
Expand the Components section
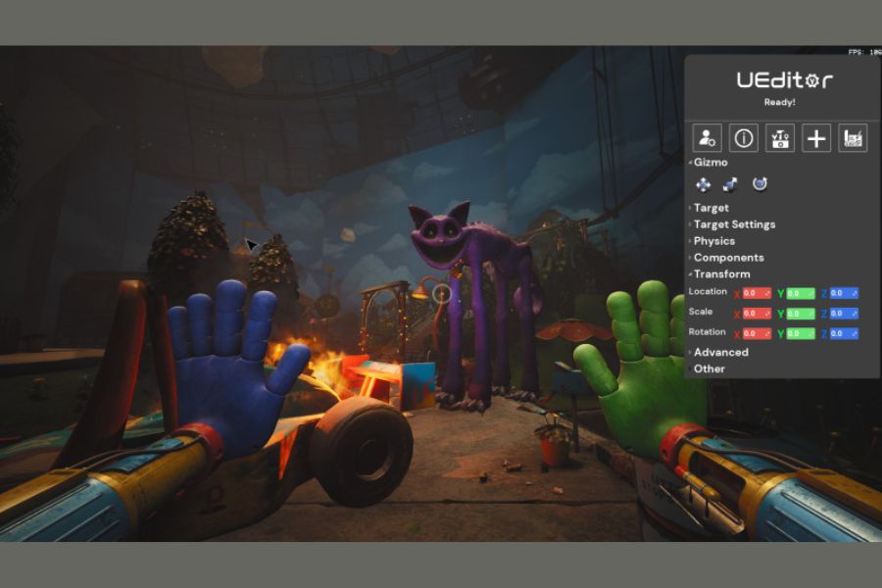coord(727,257)
